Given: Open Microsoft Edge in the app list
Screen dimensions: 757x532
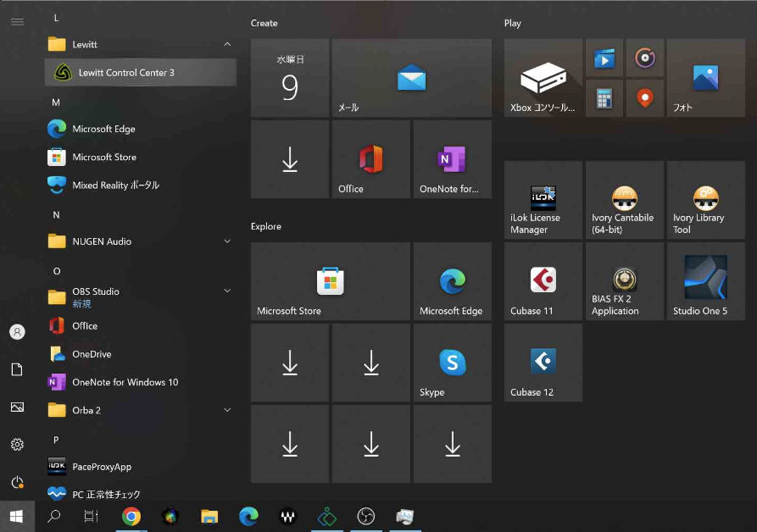Looking at the screenshot, I should click(x=141, y=129).
